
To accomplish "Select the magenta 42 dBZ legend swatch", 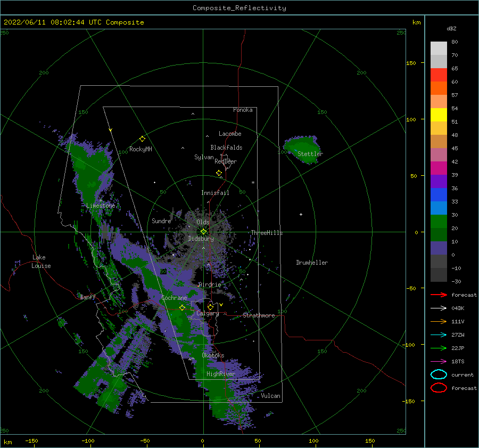I will [439, 168].
